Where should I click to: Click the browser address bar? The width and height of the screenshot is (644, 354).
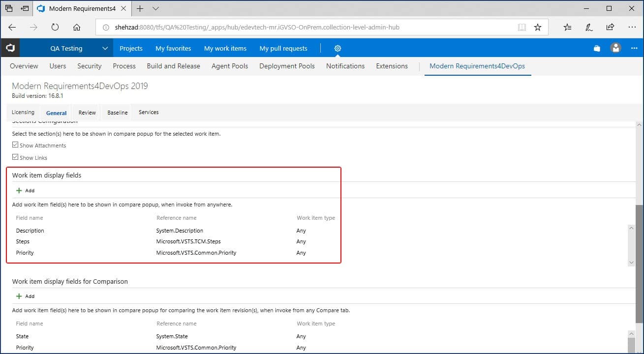[x=305, y=28]
